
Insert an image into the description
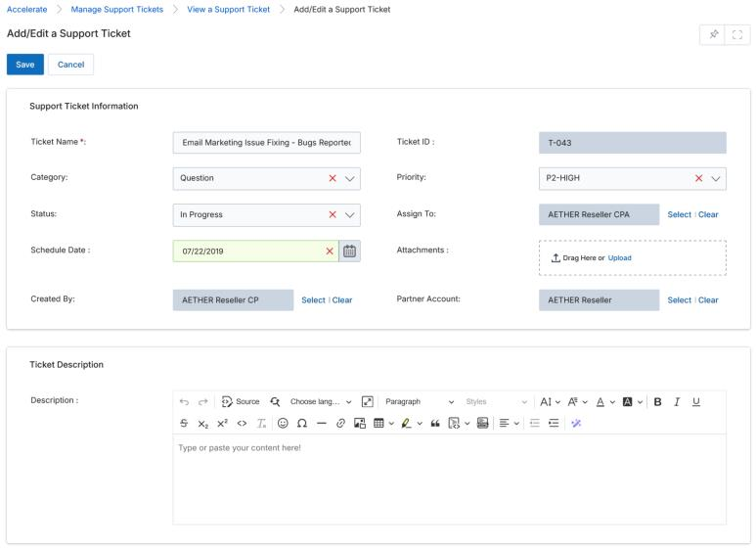[360, 424]
